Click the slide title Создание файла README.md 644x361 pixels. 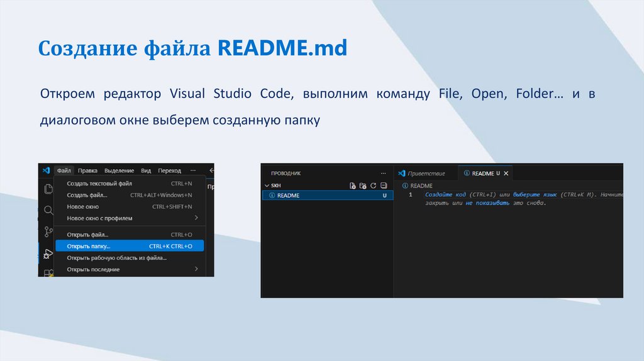(x=192, y=48)
